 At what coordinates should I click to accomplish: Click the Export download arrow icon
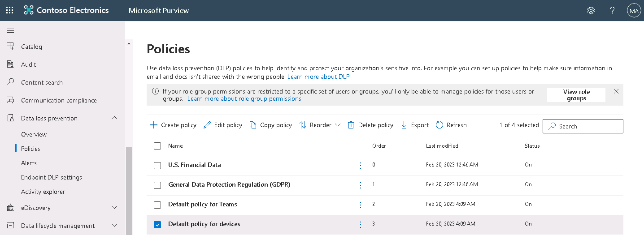pyautogui.click(x=404, y=125)
